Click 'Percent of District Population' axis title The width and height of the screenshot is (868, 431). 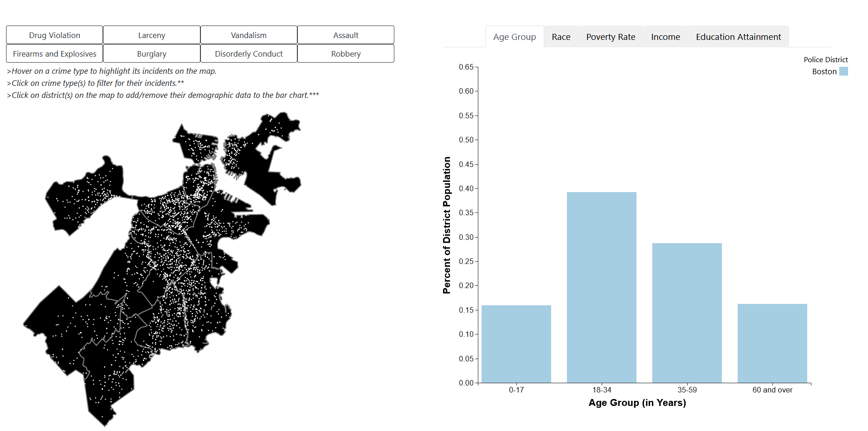click(447, 225)
